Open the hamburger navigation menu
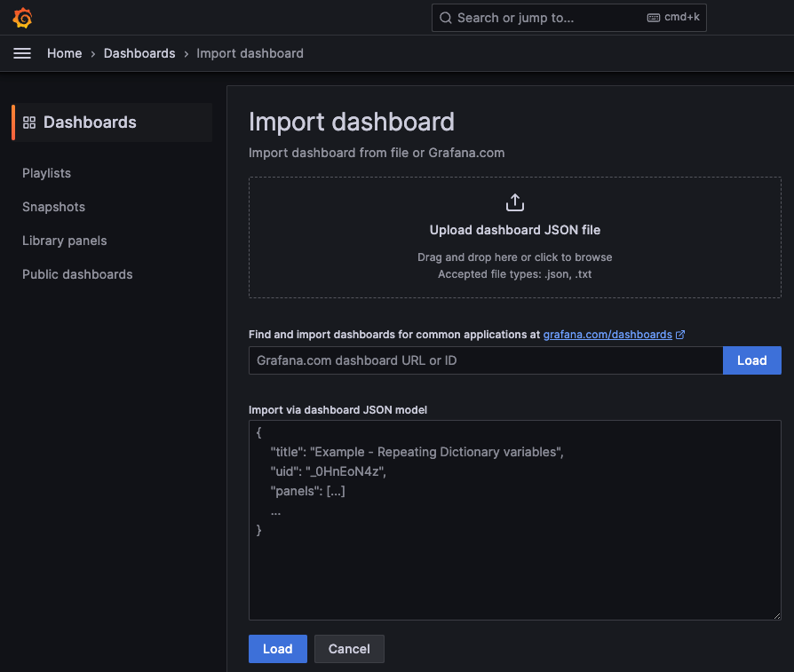This screenshot has width=794, height=672. tap(22, 53)
